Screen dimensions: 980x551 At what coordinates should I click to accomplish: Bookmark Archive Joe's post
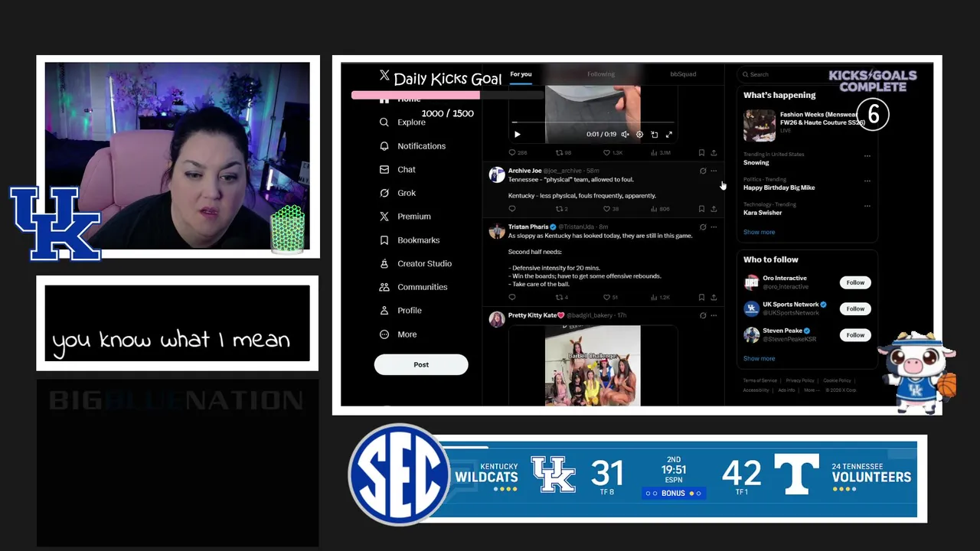[x=701, y=209]
